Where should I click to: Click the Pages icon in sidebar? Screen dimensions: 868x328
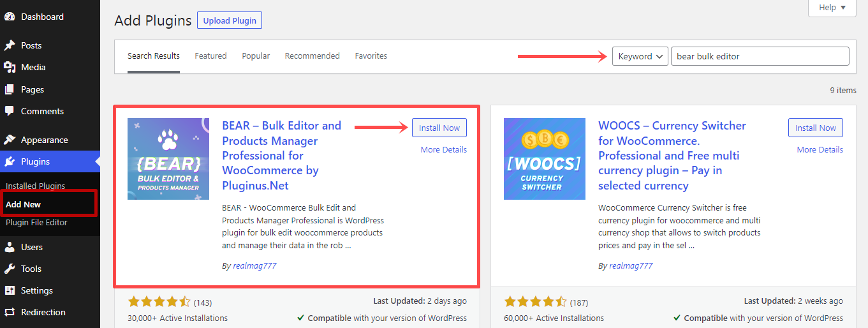10,89
